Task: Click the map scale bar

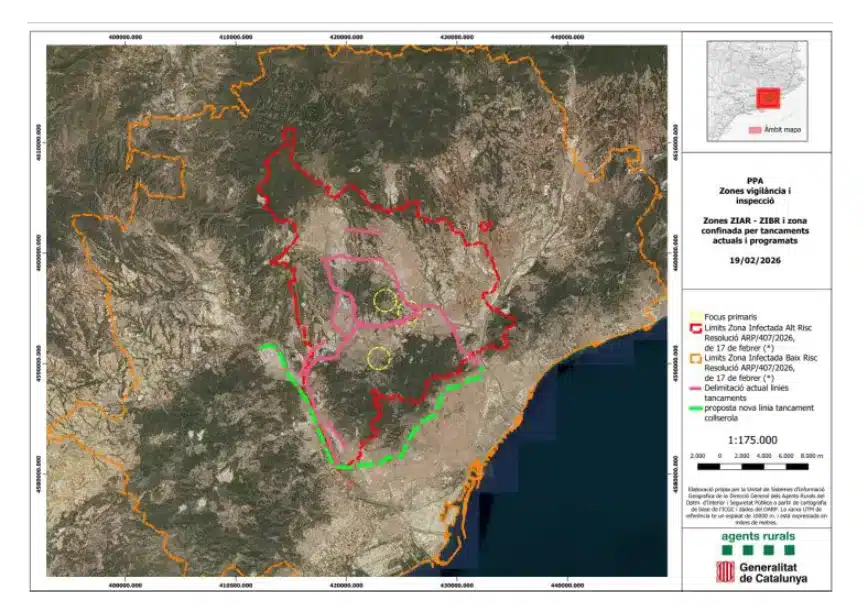Action: pyautogui.click(x=756, y=466)
